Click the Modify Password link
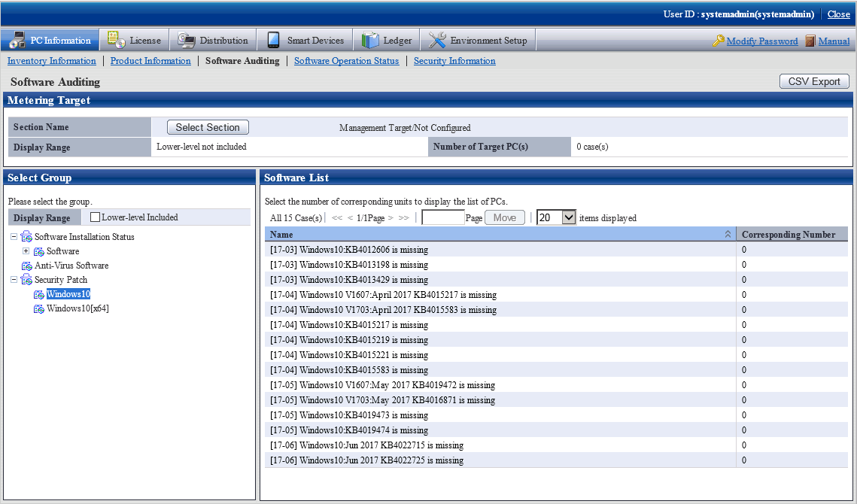The width and height of the screenshot is (857, 504). click(x=762, y=41)
